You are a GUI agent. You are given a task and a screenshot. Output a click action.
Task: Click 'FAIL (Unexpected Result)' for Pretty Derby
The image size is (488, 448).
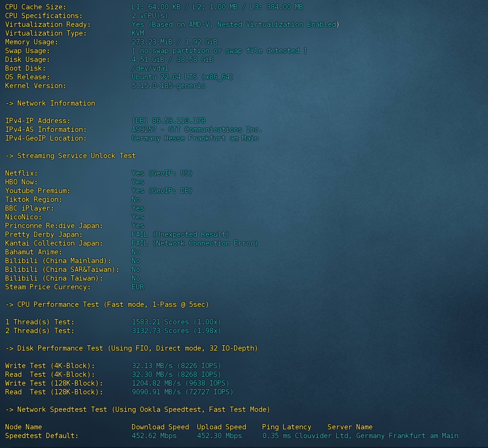180,234
